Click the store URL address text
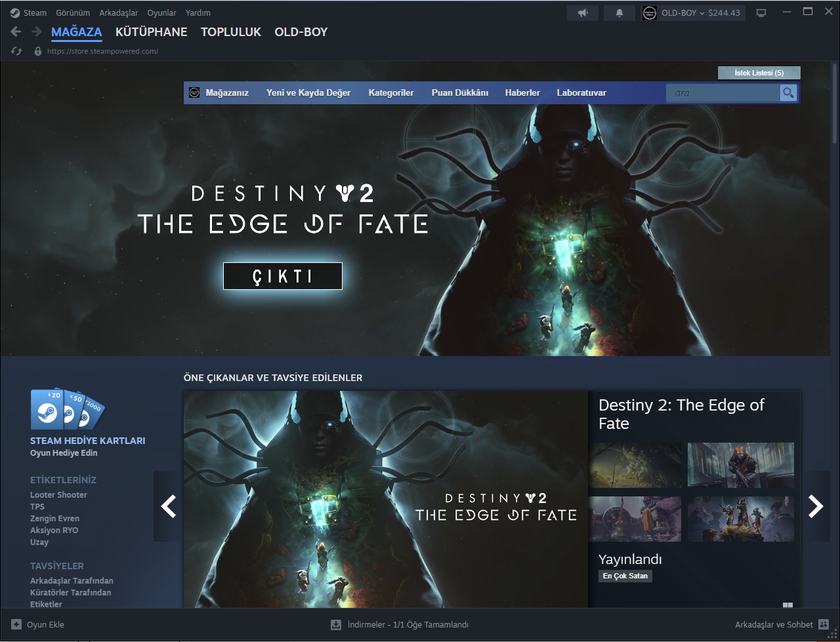Viewport: 840px width, 642px height. click(x=103, y=51)
